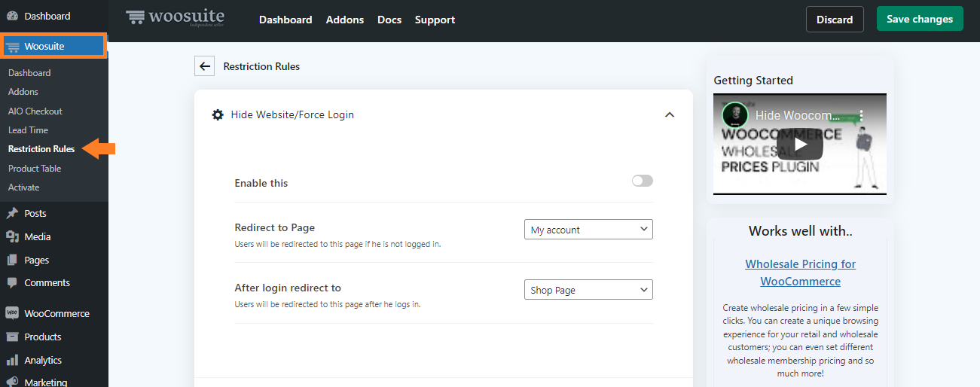Click the Media icon in sidebar

coord(12,237)
